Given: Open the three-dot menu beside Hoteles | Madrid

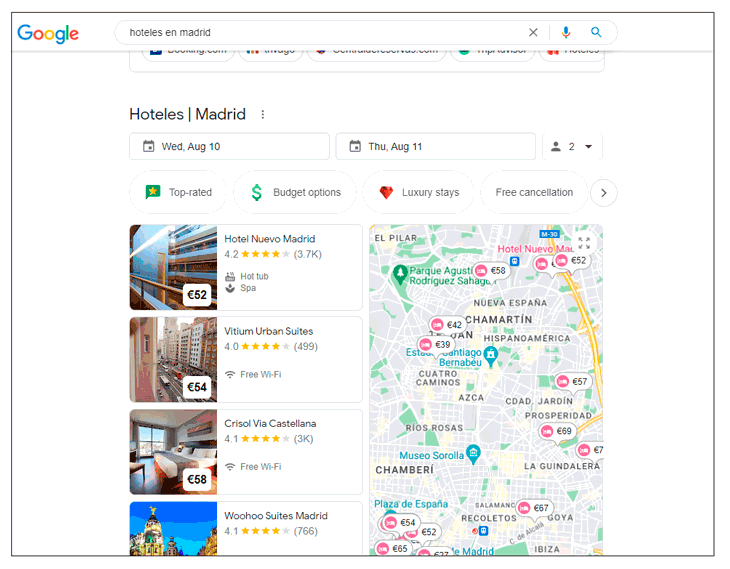Looking at the screenshot, I should click(263, 115).
